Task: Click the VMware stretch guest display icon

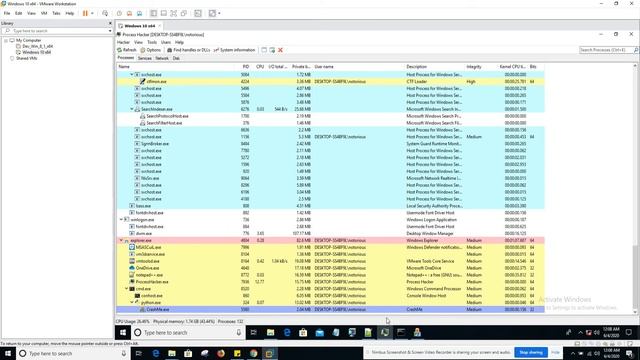Action: click(x=212, y=13)
